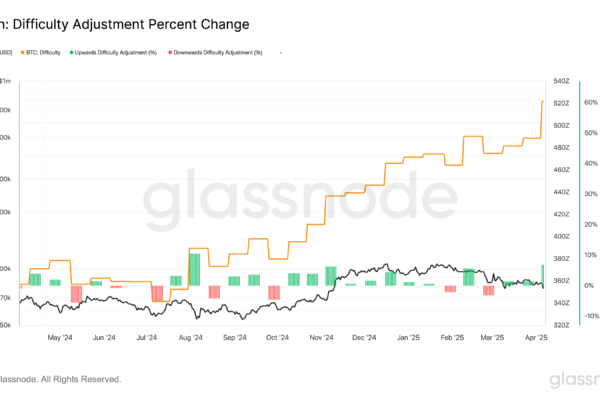Select the May '24 x-axis label
The width and height of the screenshot is (600, 400).
point(61,338)
